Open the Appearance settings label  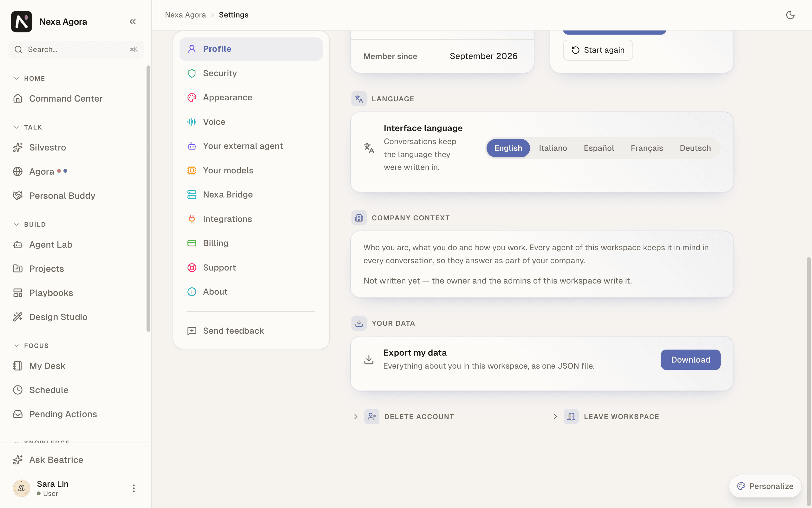[x=227, y=97]
